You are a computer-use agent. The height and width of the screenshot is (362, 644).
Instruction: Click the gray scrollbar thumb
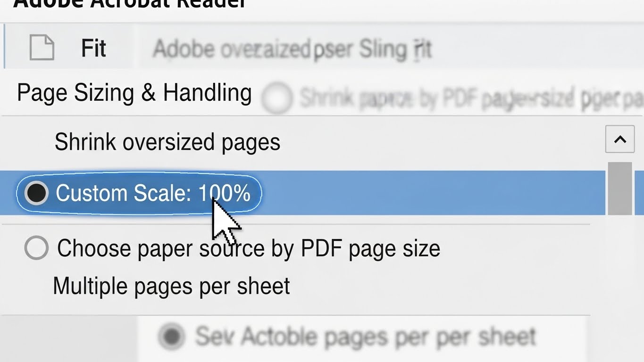[619, 189]
